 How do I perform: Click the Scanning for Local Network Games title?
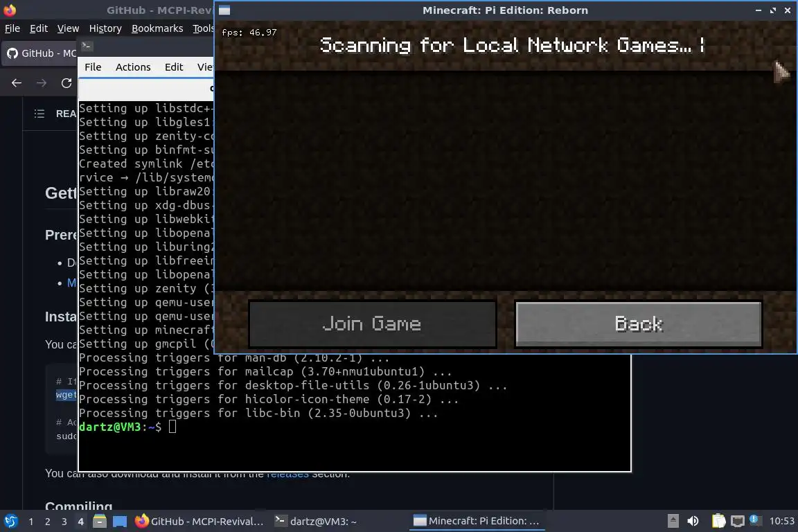(x=511, y=45)
